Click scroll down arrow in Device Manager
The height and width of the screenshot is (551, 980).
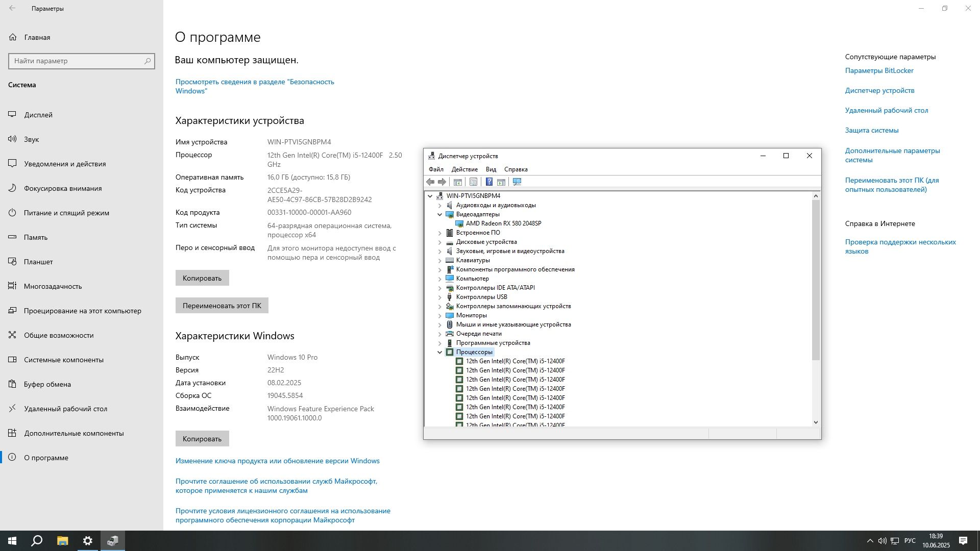tap(816, 422)
